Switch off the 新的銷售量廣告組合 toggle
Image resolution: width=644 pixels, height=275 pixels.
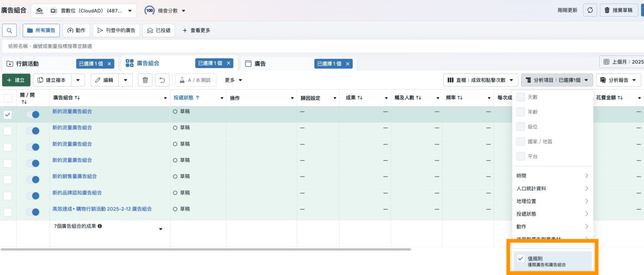point(33,179)
